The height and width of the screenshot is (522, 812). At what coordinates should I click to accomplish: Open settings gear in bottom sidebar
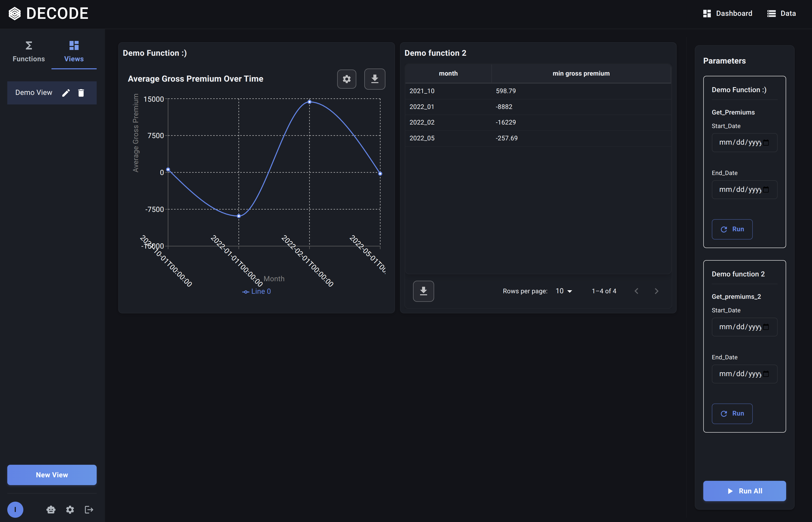(70, 509)
